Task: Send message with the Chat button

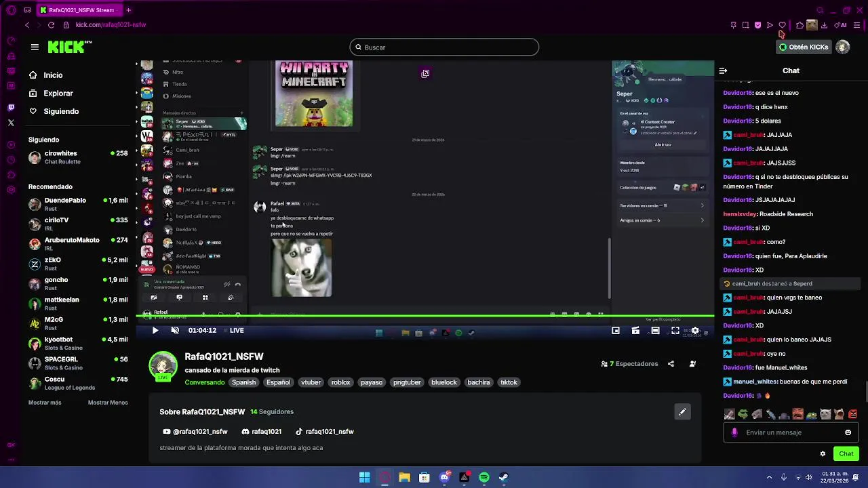Action: (846, 454)
